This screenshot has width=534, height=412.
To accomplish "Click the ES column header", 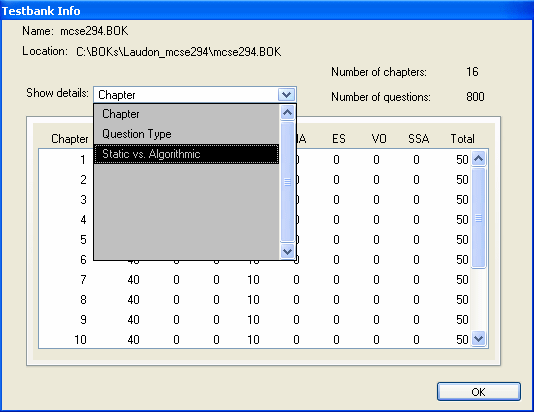I will pos(339,139).
